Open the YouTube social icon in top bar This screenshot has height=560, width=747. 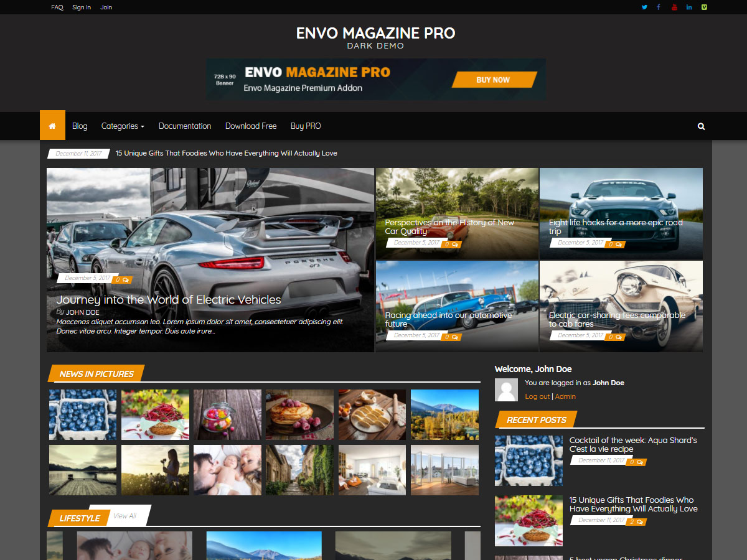pyautogui.click(x=674, y=7)
